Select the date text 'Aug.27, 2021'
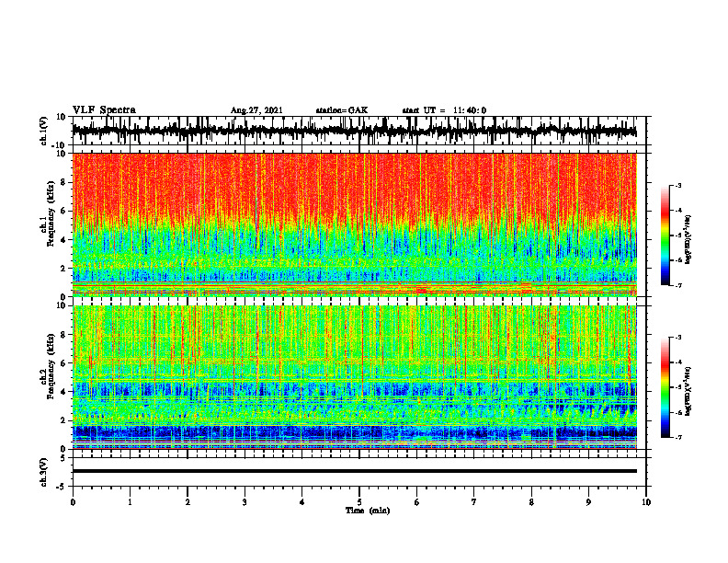The width and height of the screenshot is (728, 563). pyautogui.click(x=256, y=110)
